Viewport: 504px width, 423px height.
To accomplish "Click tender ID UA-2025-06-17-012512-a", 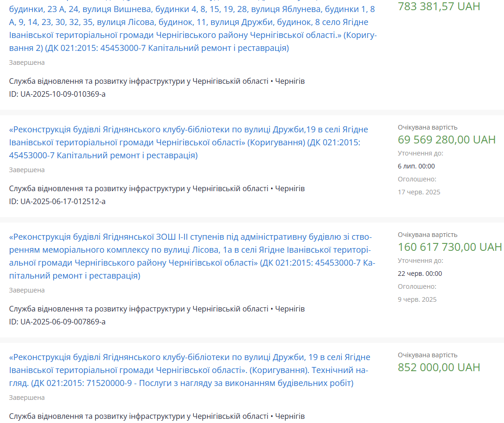I will [57, 201].
